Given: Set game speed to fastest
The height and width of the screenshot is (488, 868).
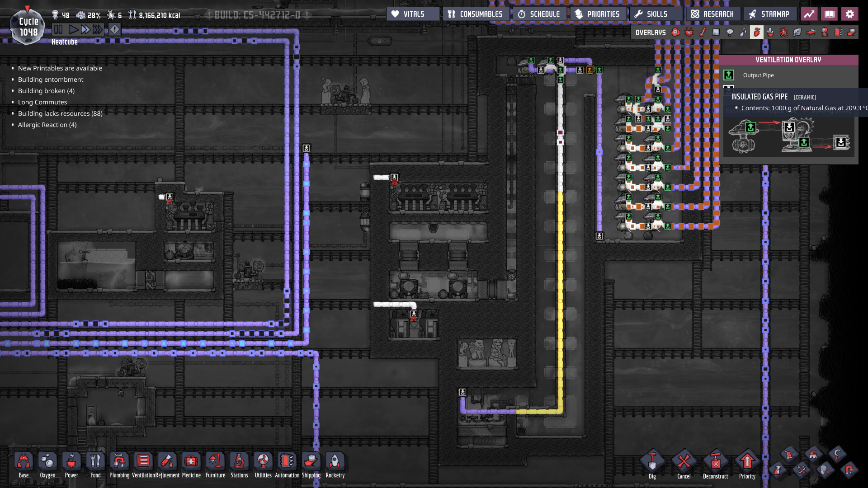Looking at the screenshot, I should pos(98,30).
